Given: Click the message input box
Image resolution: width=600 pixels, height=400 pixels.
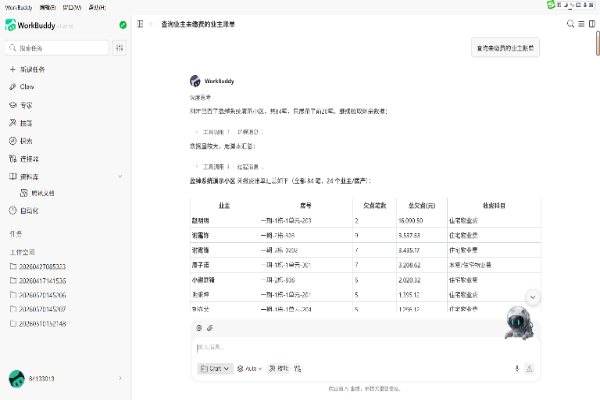Looking at the screenshot, I should (365, 348).
